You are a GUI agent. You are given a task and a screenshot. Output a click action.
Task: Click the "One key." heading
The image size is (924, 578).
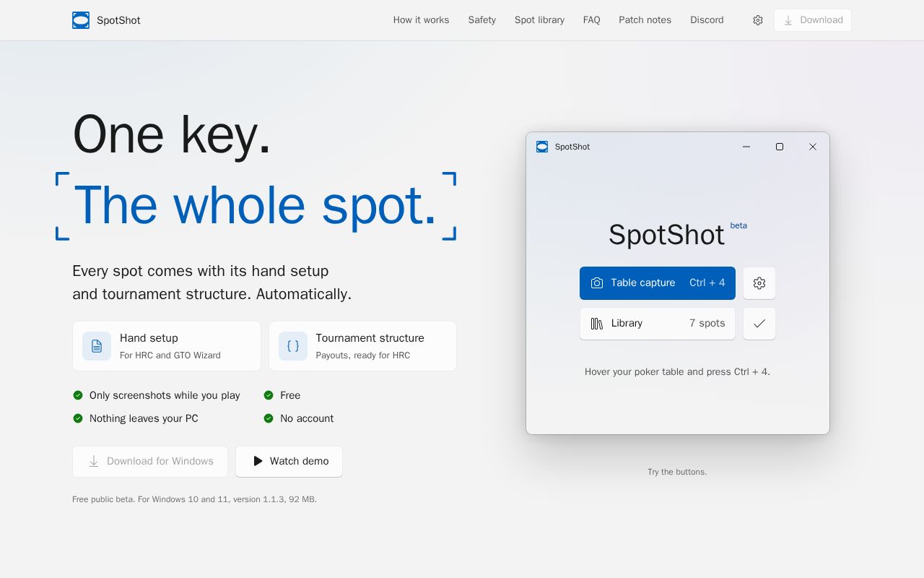(x=172, y=135)
